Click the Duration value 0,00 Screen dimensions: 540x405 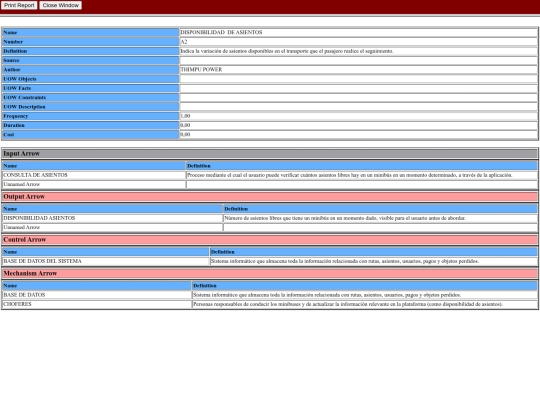click(x=185, y=125)
